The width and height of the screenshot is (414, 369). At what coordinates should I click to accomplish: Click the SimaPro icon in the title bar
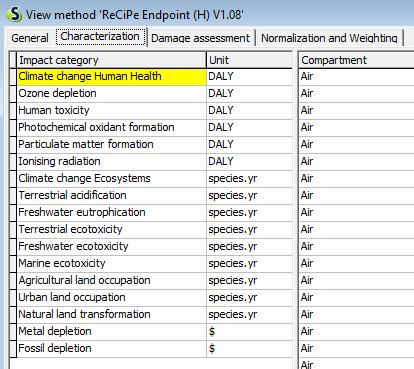pyautogui.click(x=15, y=14)
